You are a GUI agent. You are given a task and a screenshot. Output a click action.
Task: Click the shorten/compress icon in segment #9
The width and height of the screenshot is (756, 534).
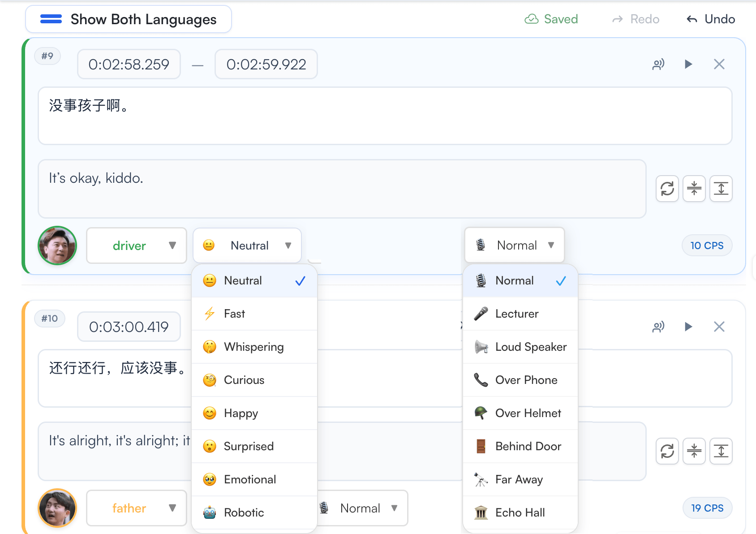click(694, 189)
